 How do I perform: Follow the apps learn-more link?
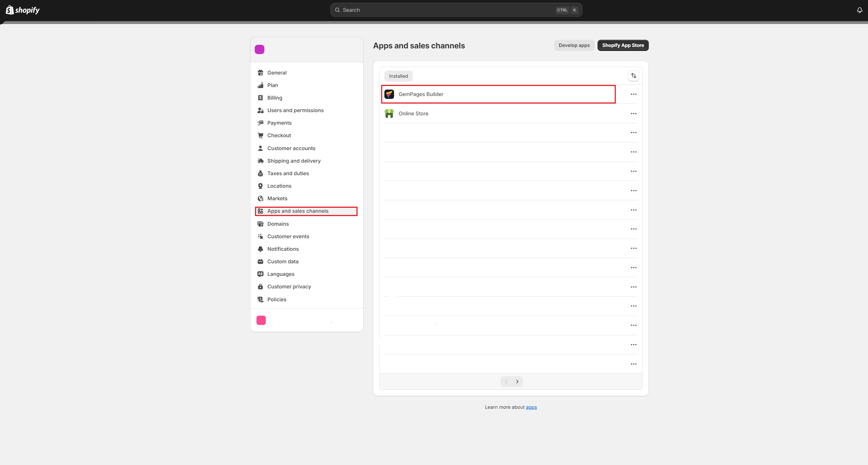531,407
